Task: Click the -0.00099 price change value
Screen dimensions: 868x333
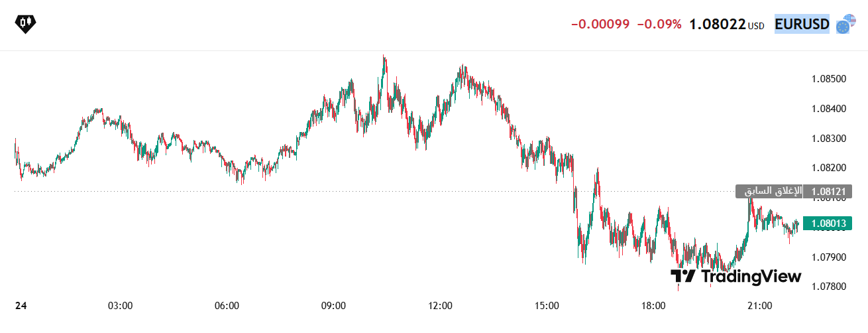Action: click(600, 25)
